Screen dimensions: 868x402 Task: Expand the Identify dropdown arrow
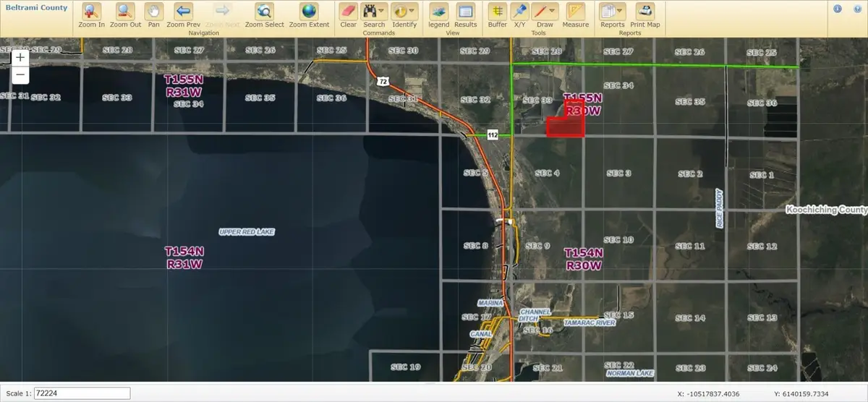pyautogui.click(x=413, y=12)
